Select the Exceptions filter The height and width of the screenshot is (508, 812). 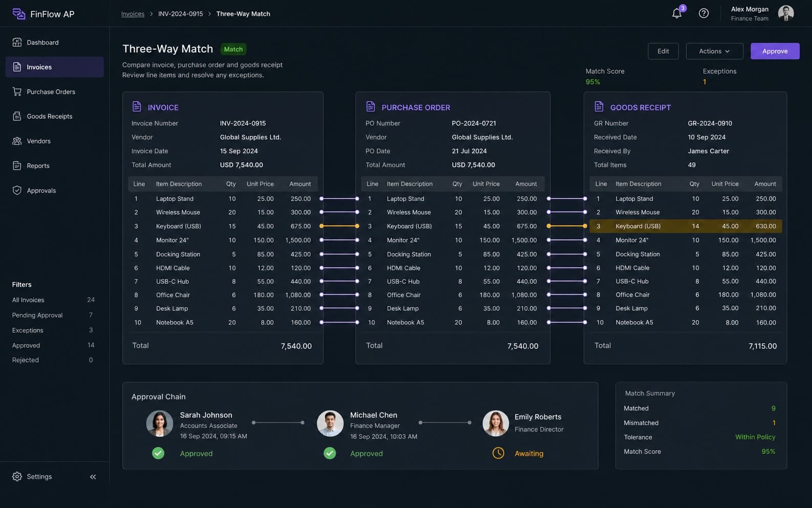pos(53,330)
